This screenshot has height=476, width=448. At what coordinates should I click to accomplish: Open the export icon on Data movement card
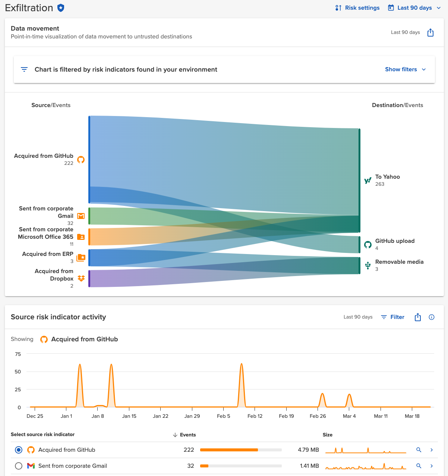coord(430,32)
